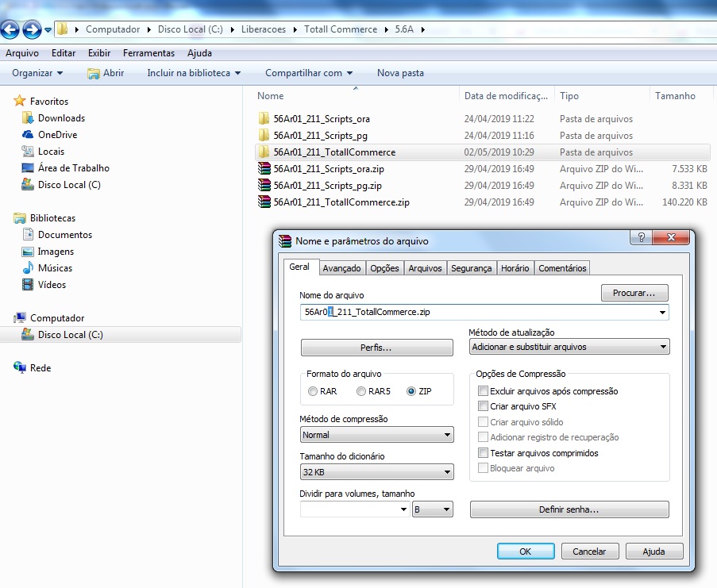Enable Testar arquivos comprimidos checkbox

tap(483, 453)
